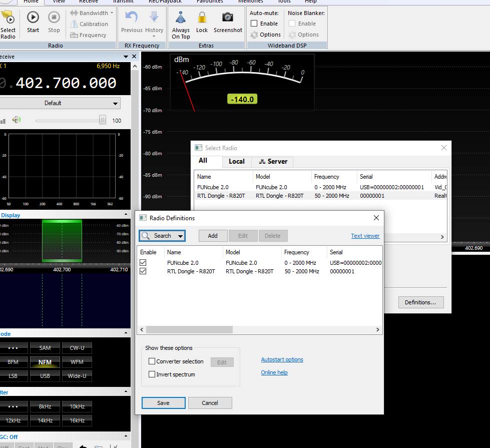The width and height of the screenshot is (490, 448).
Task: Check the Invert spectrum option
Action: point(152,374)
